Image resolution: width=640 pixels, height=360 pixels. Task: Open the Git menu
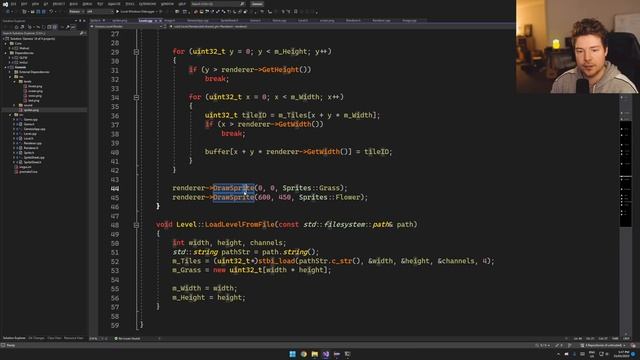click(x=46, y=4)
